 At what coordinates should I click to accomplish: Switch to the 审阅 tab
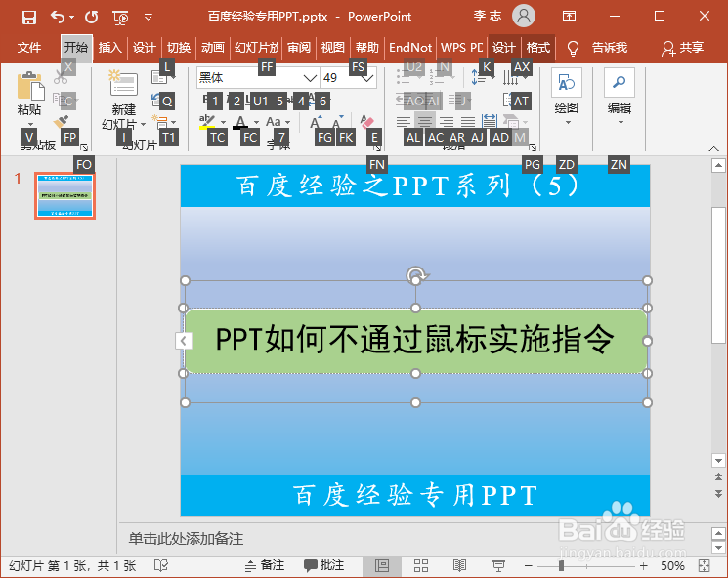tap(299, 47)
